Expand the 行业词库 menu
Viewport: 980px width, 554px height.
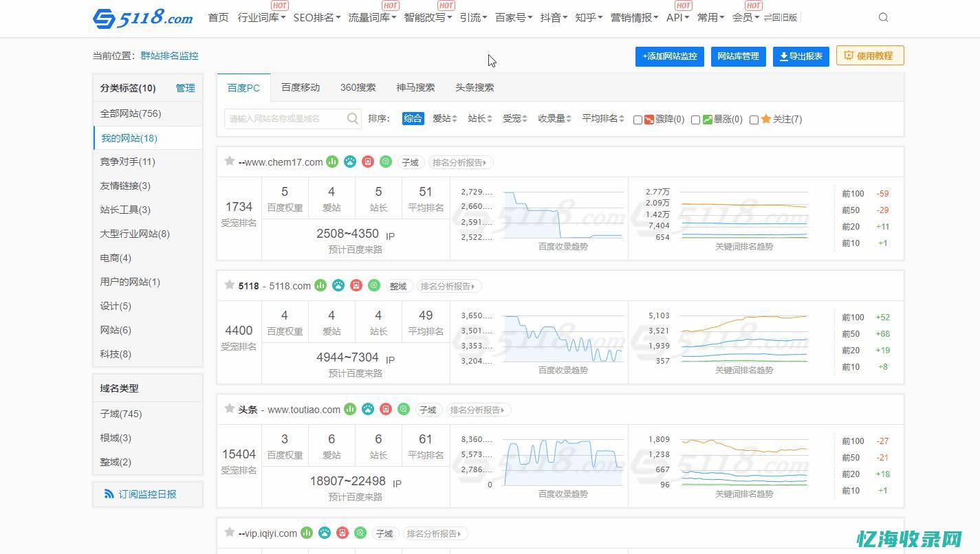(262, 17)
